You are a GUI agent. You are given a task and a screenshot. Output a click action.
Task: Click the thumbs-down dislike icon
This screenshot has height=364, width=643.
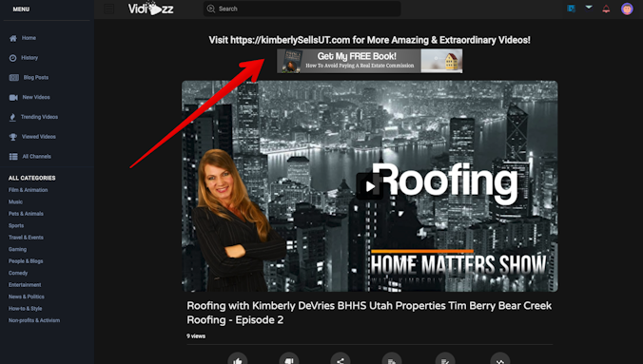pyautogui.click(x=289, y=359)
